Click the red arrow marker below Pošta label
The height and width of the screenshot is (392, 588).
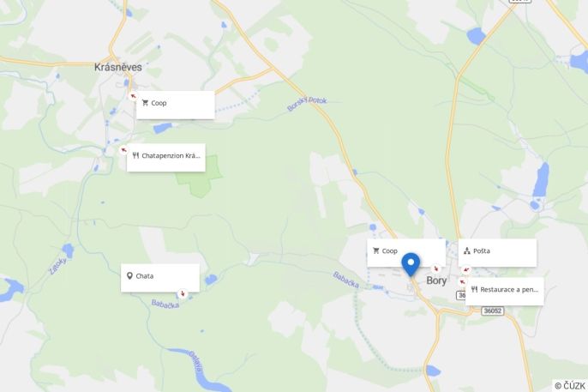466,269
